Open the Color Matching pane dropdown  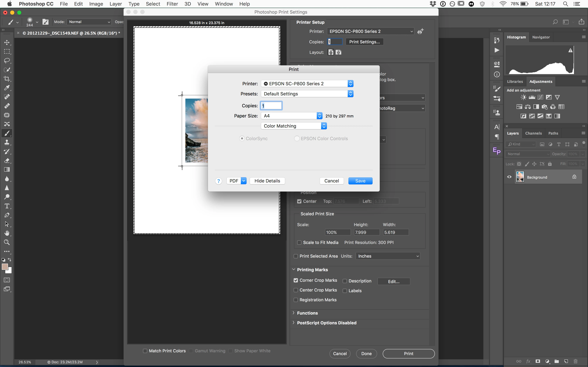[x=294, y=126]
